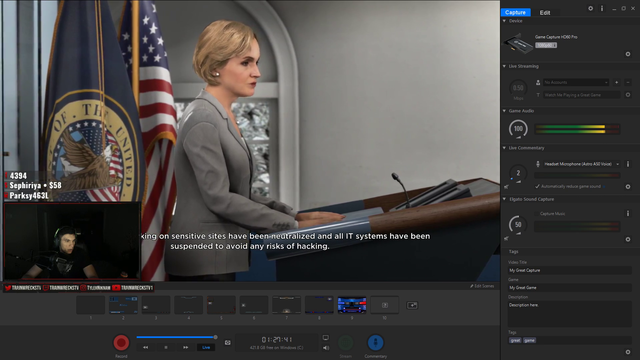Click the monitor display icon beside the timer
Viewport: 640px width, 360px height.
point(326,338)
